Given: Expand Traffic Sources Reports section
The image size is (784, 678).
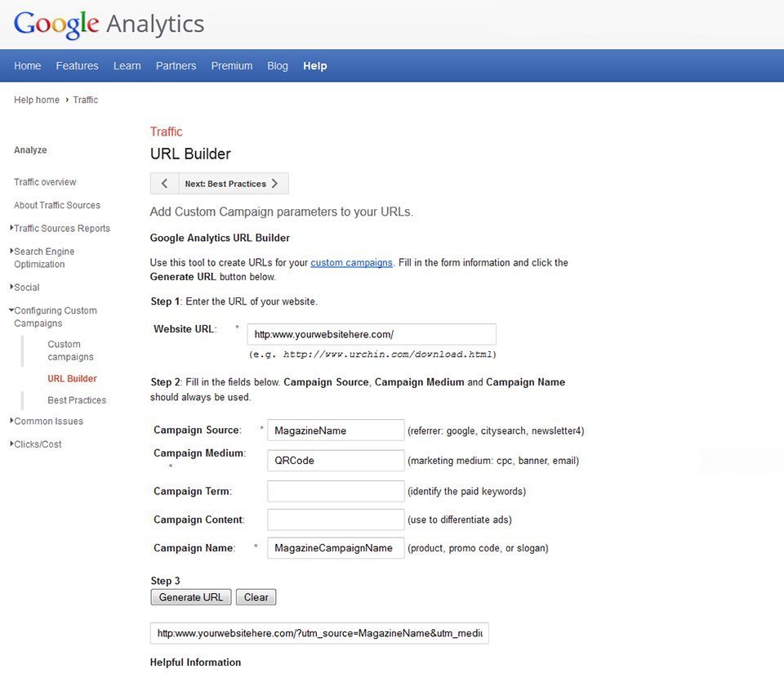Looking at the screenshot, I should 61,228.
